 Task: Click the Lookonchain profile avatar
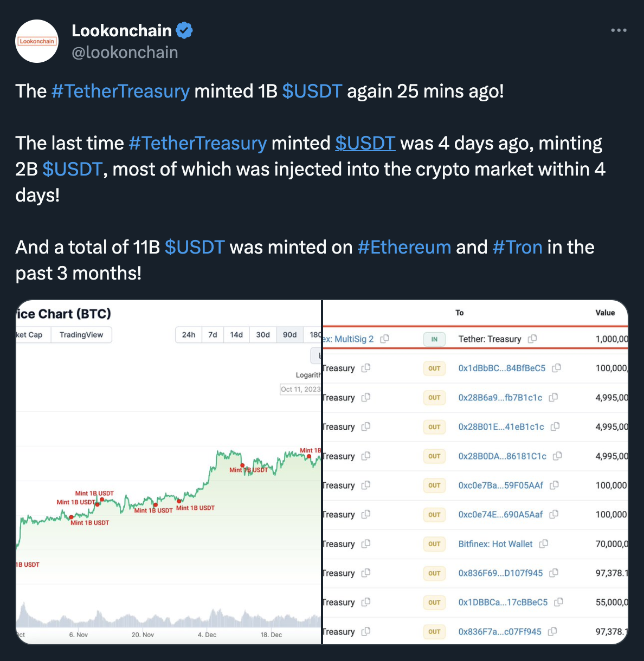click(37, 41)
